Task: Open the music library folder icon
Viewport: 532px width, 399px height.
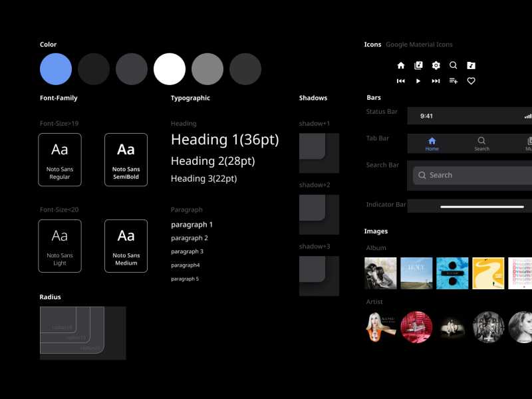Action: (x=471, y=65)
